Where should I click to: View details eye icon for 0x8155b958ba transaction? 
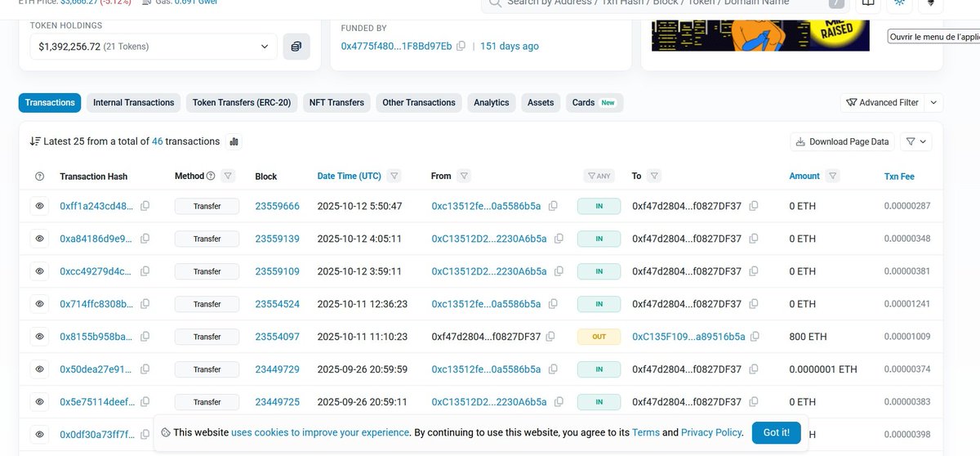[x=39, y=337]
